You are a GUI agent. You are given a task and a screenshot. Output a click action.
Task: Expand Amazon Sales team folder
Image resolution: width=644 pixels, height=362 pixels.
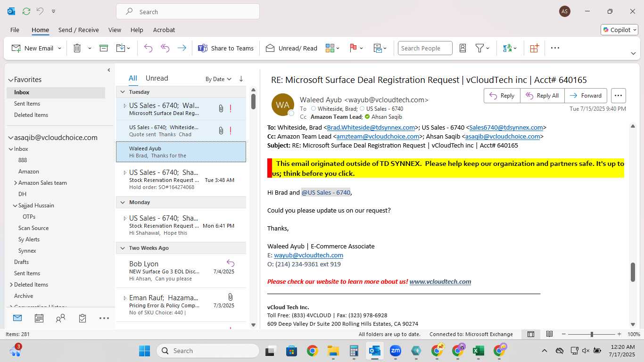coord(16,183)
